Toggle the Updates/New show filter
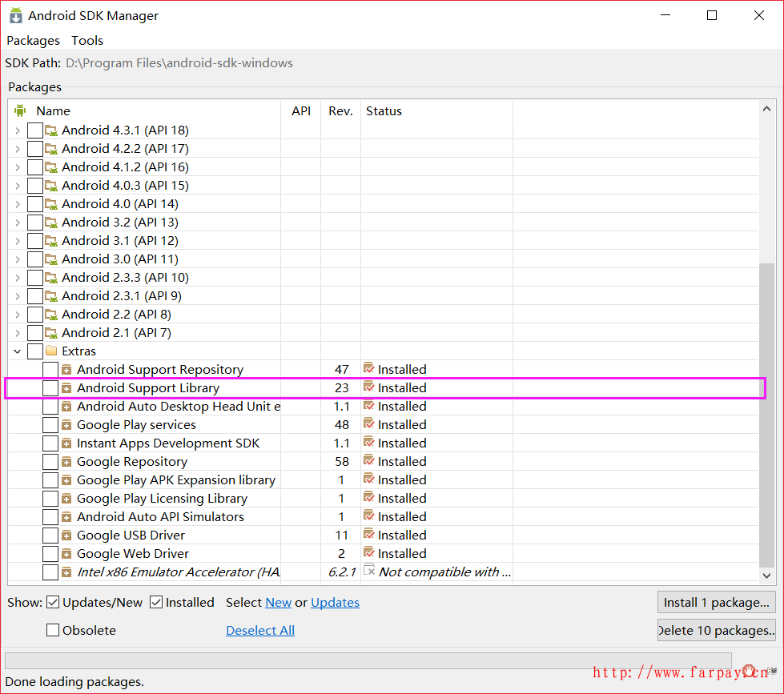 pyautogui.click(x=53, y=603)
